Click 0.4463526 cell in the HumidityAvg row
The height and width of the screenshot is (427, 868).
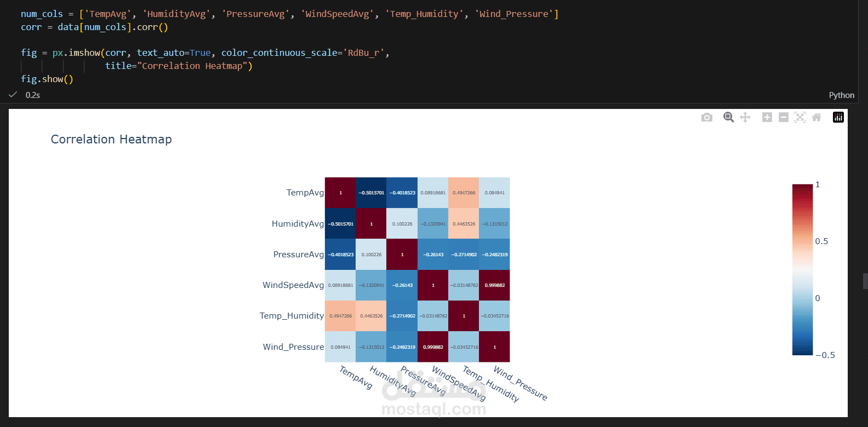(x=464, y=223)
